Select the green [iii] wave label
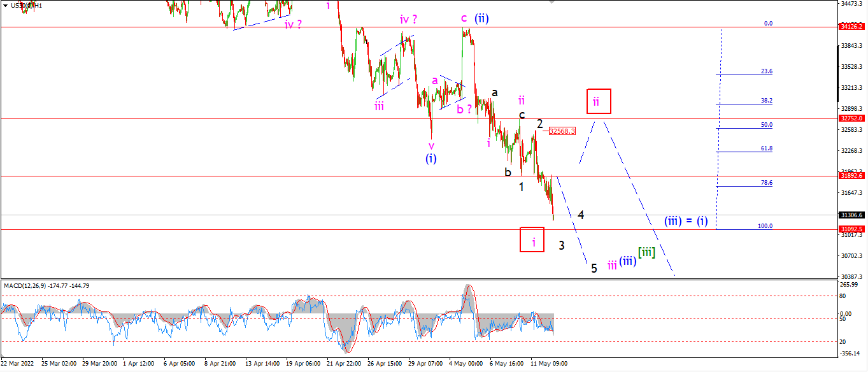 point(646,252)
